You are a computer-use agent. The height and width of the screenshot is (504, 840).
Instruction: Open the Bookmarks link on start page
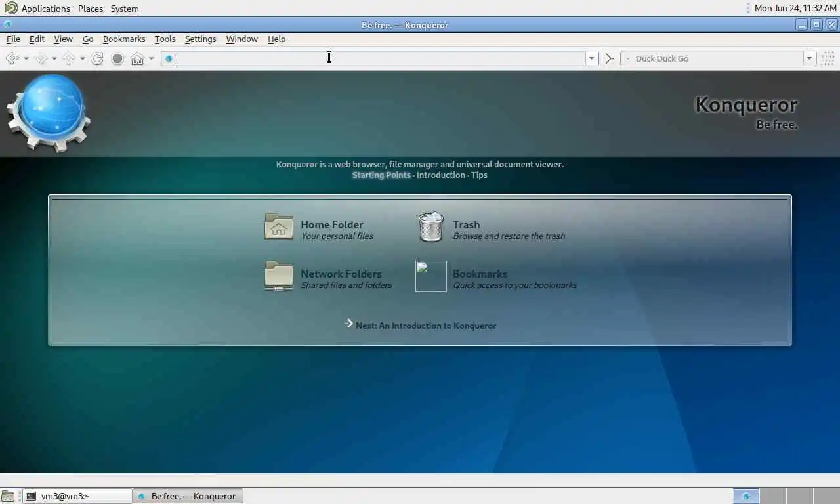pyautogui.click(x=480, y=274)
